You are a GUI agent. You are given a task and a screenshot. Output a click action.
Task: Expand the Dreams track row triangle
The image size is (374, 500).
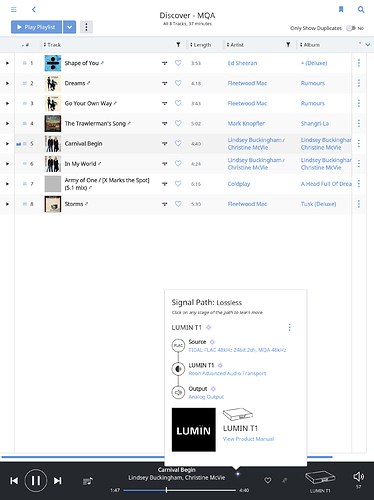pos(7,83)
